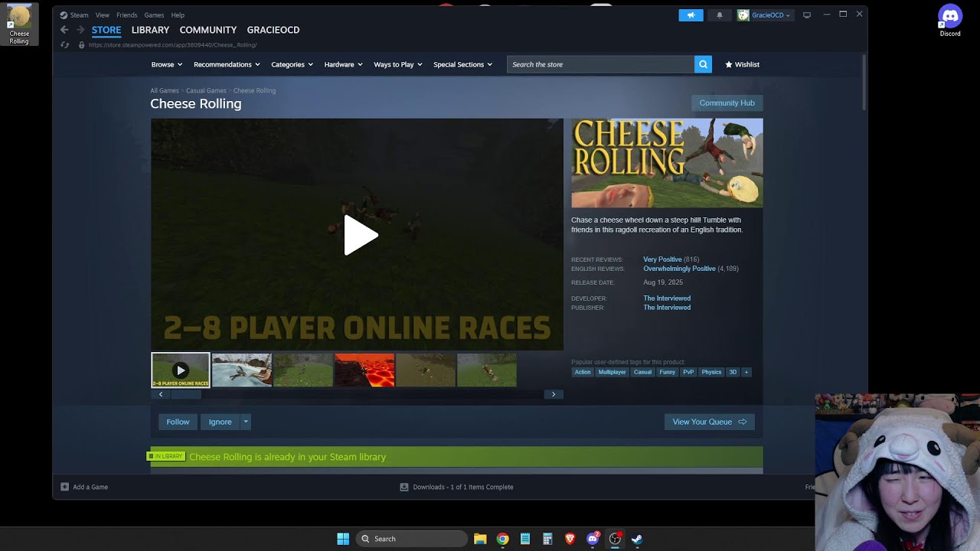This screenshot has width=980, height=551.
Task: Open File Explorer from the taskbar
Action: click(480, 539)
